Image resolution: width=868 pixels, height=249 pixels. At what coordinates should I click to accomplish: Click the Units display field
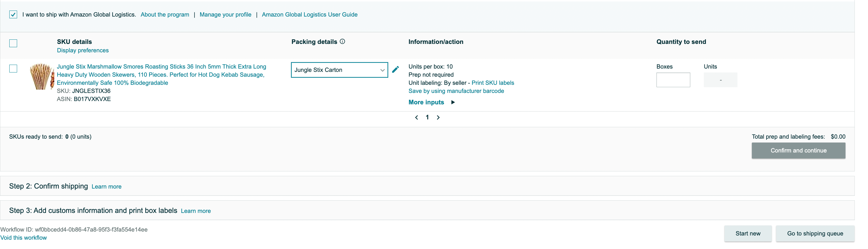(x=720, y=80)
